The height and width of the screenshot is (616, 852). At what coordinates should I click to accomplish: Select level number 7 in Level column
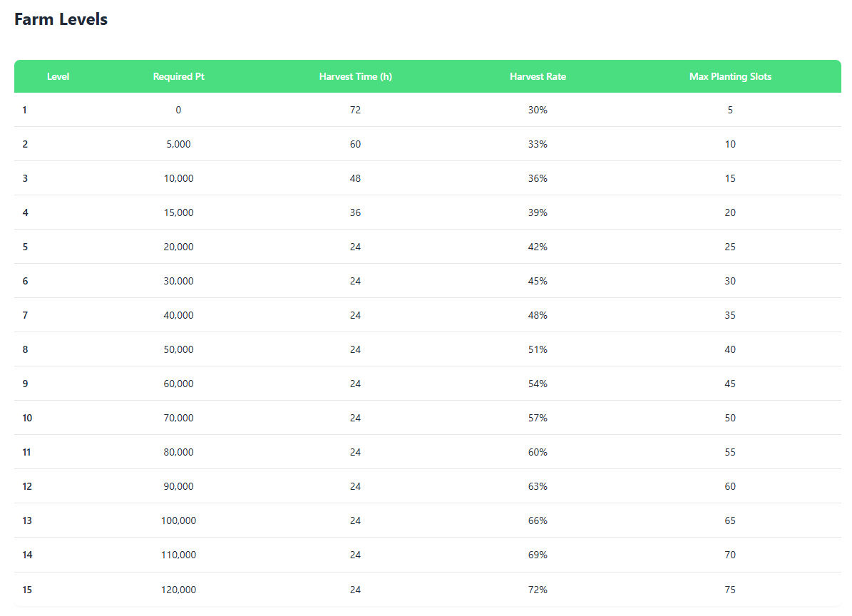coord(25,315)
